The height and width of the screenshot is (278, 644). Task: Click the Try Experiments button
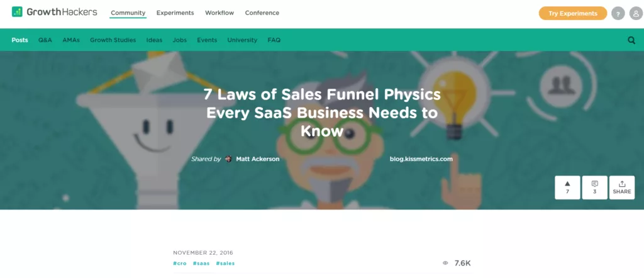coord(572,14)
